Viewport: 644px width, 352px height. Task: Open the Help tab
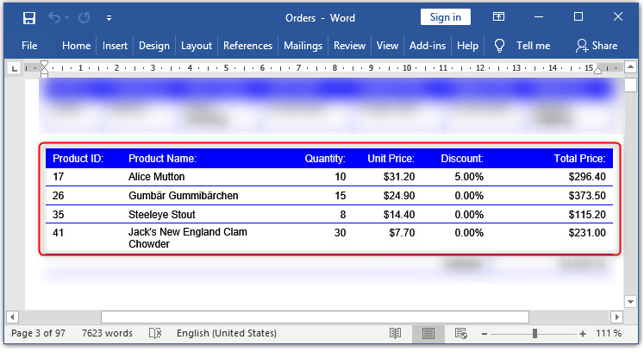pos(468,46)
